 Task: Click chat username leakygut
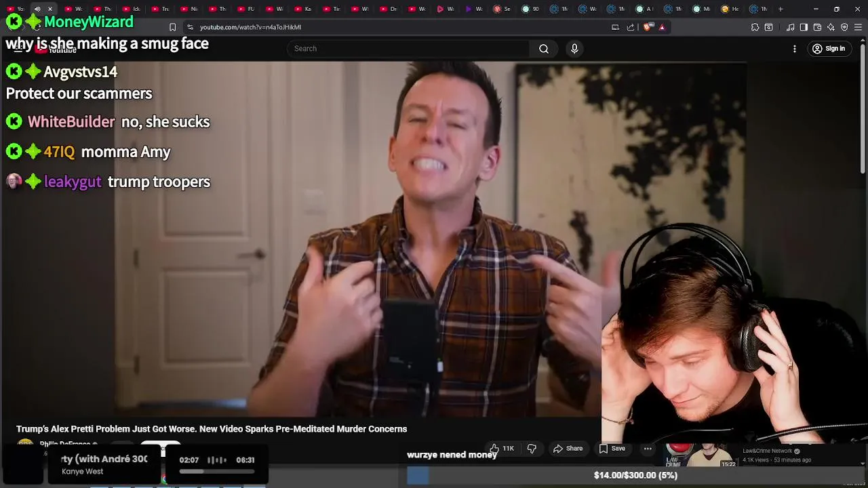[x=73, y=182]
